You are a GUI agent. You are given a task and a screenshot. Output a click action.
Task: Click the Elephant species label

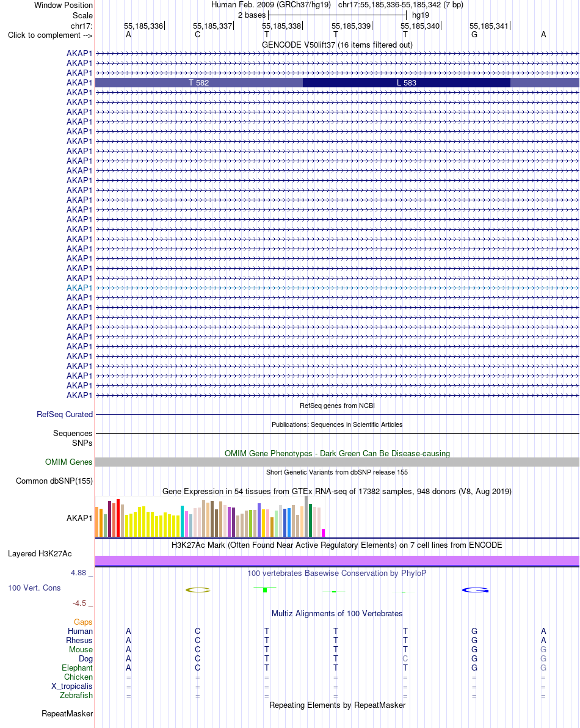tap(77, 668)
